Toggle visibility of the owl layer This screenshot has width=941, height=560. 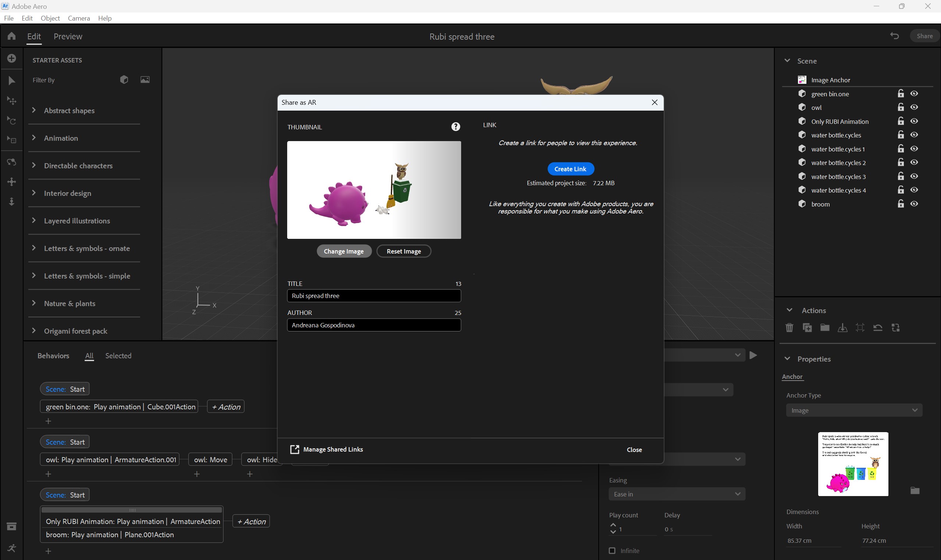[914, 107]
